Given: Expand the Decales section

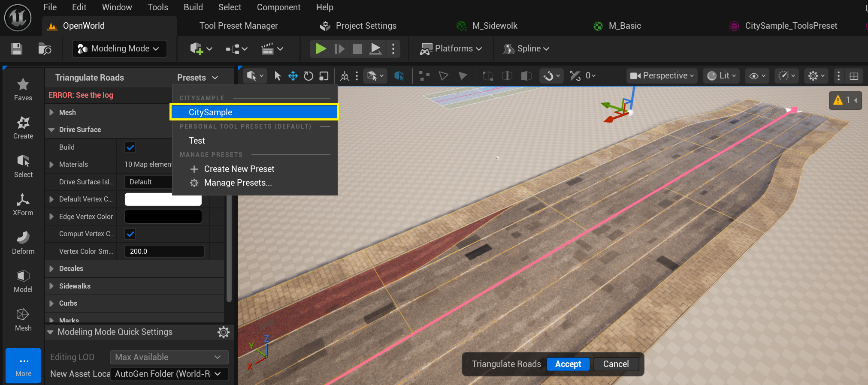Looking at the screenshot, I should tap(51, 268).
